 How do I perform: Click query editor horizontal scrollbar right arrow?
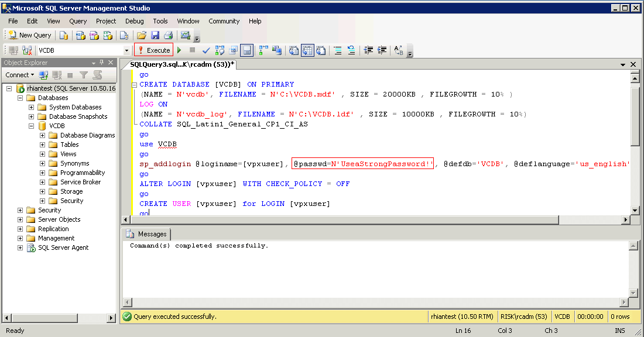[625, 220]
